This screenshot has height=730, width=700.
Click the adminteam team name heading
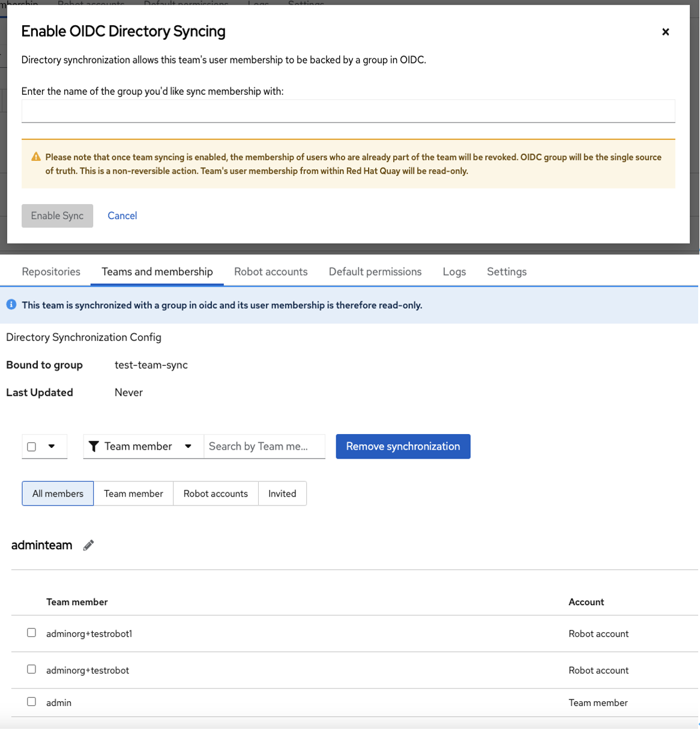[41, 545]
